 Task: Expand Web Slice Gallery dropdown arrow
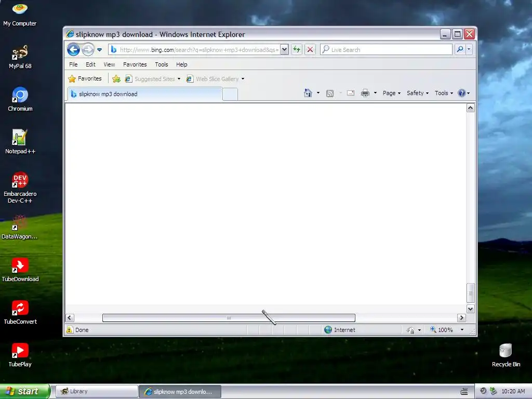click(243, 79)
